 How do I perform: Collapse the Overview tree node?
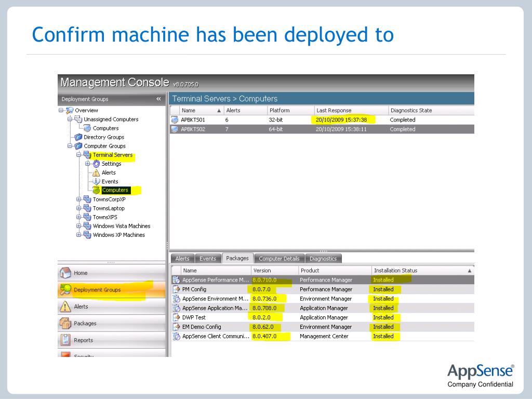[x=61, y=110]
